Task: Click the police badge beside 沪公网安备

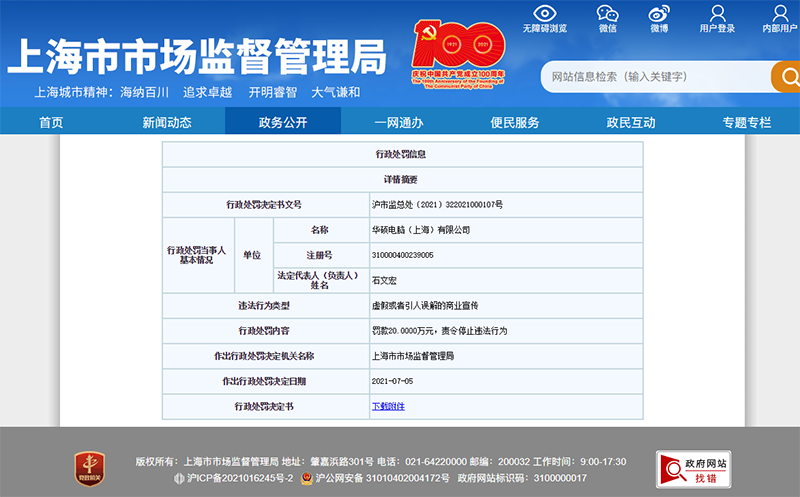Action: tap(307, 479)
